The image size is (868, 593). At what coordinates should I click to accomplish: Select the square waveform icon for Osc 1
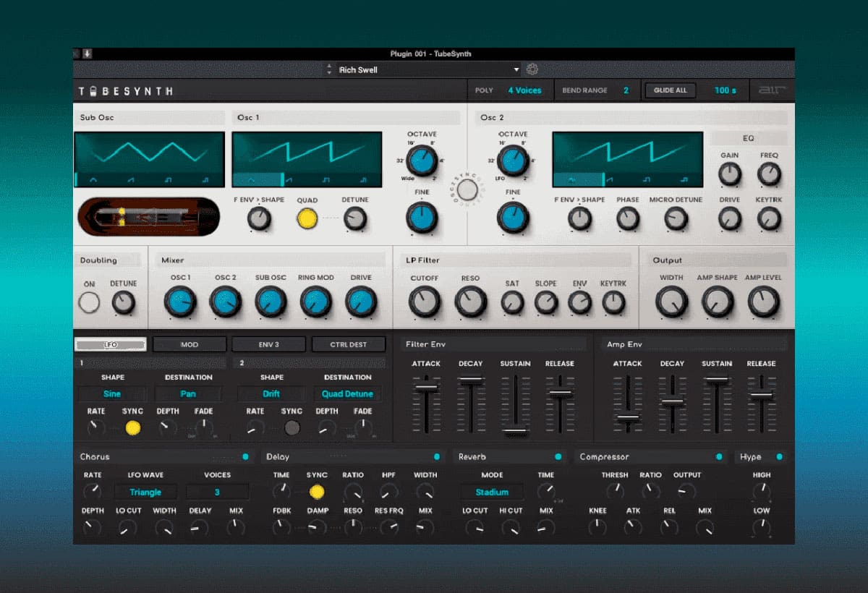pos(327,179)
